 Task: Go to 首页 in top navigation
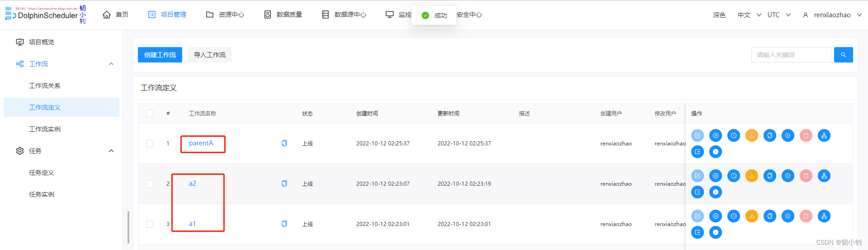pyautogui.click(x=116, y=14)
